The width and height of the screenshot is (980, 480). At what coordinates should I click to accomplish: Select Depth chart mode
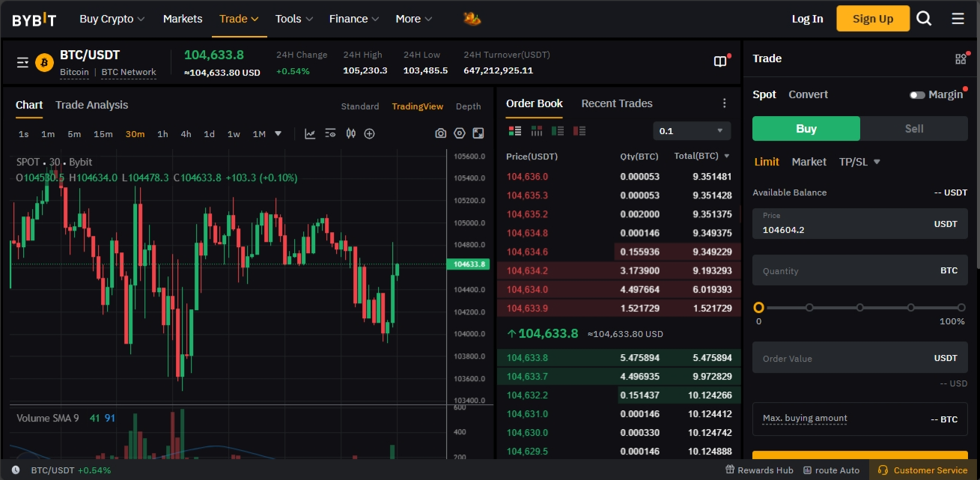(469, 106)
